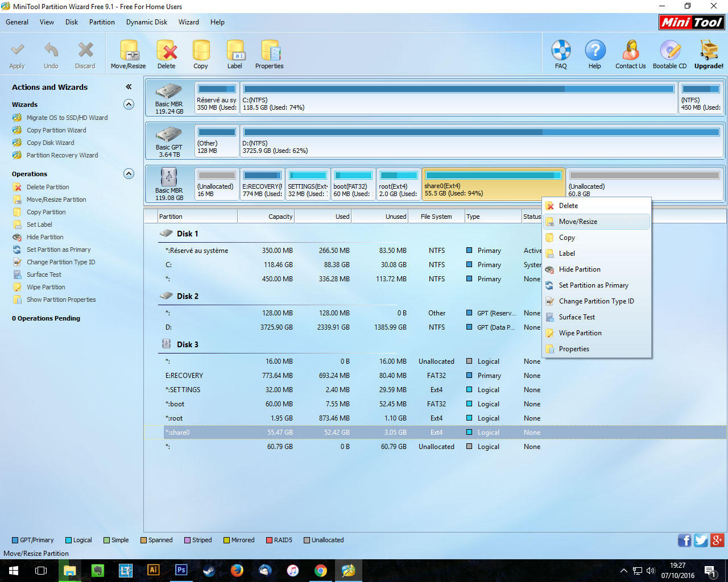
Task: Click the Help question mark icon
Action: click(x=595, y=55)
